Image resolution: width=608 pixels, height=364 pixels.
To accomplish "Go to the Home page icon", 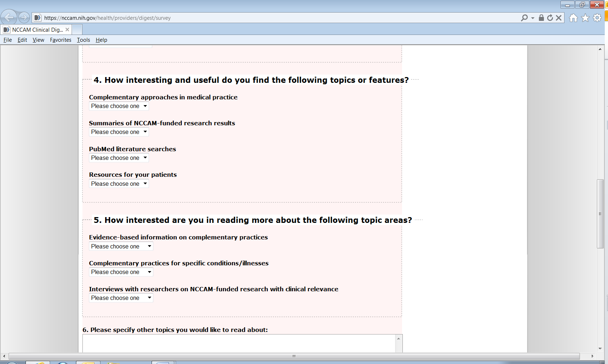I will [573, 18].
